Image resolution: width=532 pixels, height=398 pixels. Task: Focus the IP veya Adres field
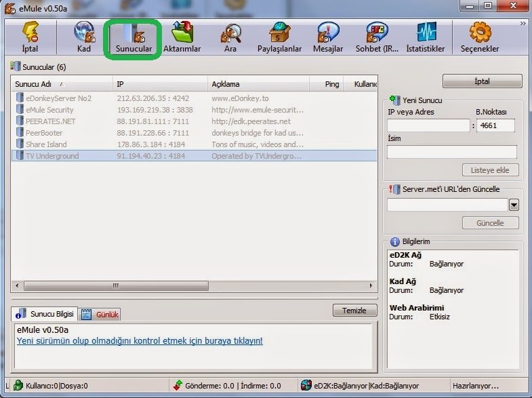coord(428,125)
